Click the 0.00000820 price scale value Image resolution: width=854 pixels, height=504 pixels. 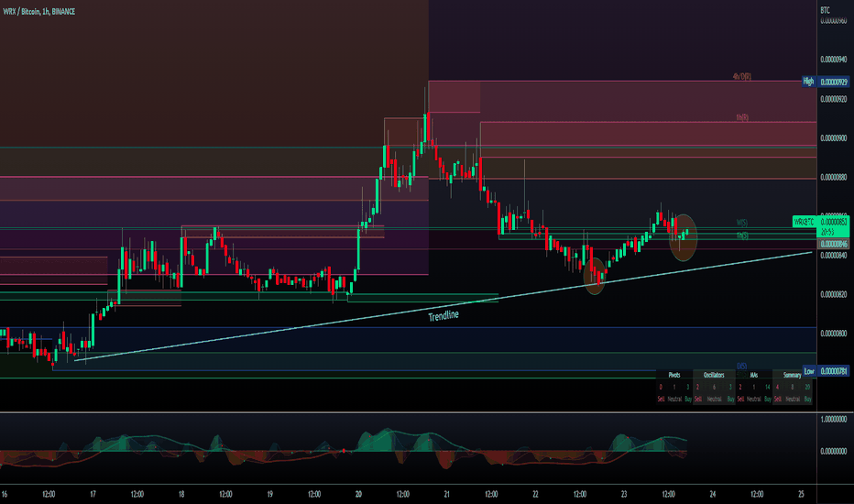click(x=834, y=294)
